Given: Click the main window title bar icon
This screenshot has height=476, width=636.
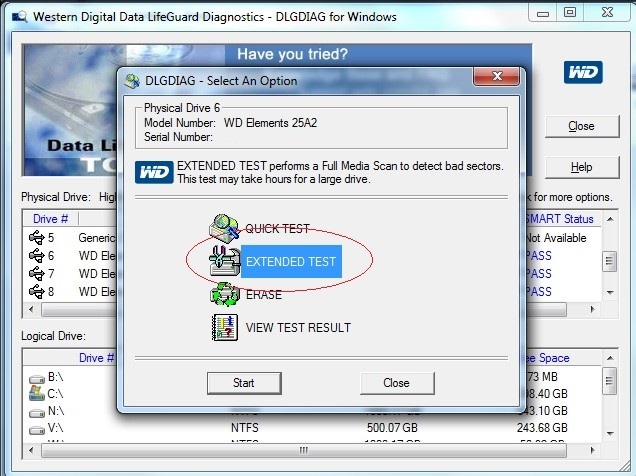Looking at the screenshot, I should click(19, 17).
